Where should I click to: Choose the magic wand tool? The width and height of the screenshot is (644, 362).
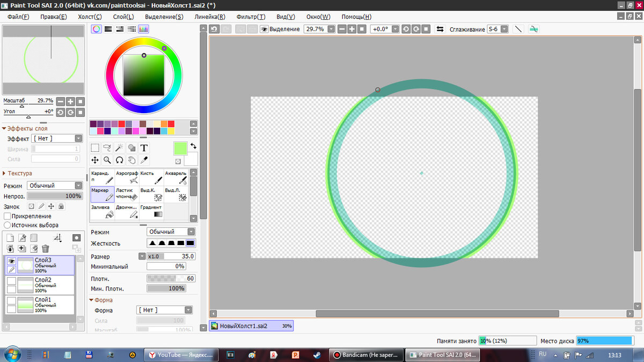click(x=120, y=147)
